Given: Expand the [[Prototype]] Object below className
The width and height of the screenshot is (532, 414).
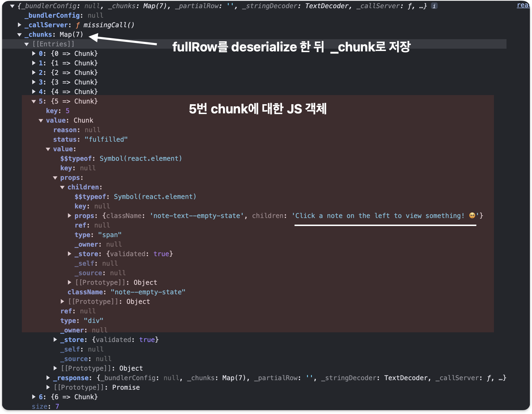Looking at the screenshot, I should [62, 301].
